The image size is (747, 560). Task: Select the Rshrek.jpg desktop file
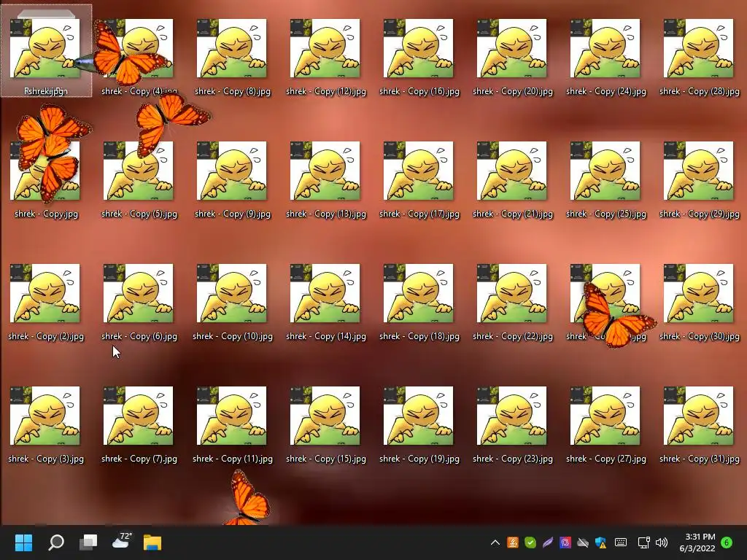46,50
